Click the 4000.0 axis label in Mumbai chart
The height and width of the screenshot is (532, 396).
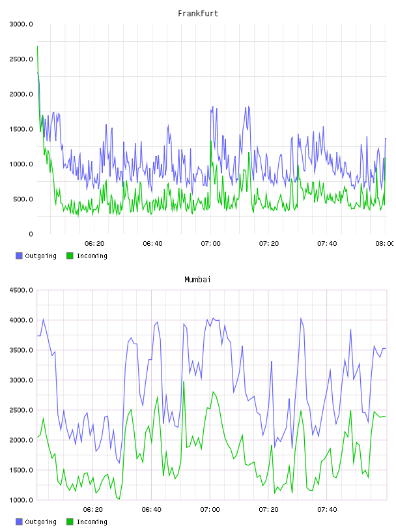[21, 320]
